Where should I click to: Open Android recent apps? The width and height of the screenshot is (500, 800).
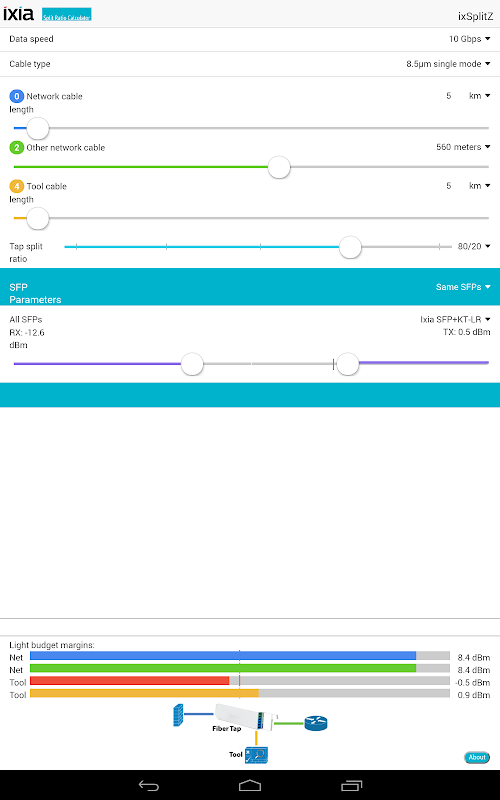point(351,786)
